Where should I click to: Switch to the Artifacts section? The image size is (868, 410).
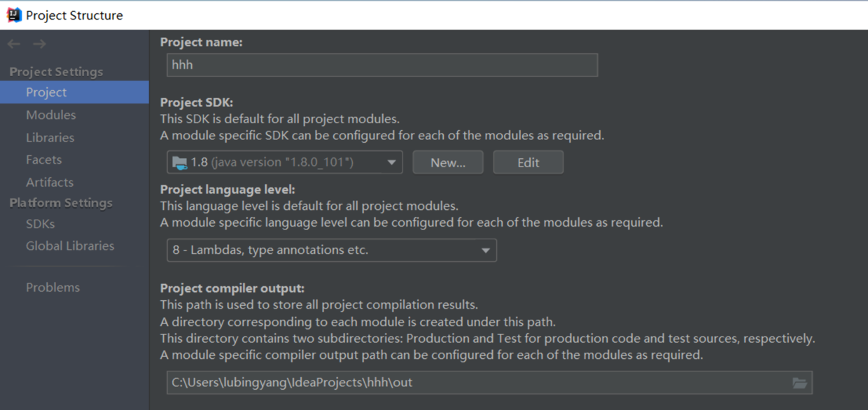pos(49,182)
